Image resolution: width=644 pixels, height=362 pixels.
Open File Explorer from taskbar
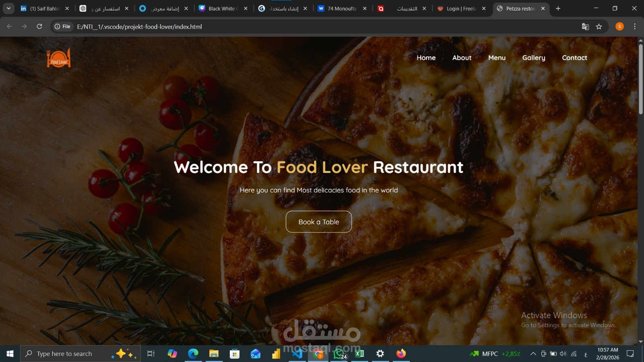coord(214,354)
